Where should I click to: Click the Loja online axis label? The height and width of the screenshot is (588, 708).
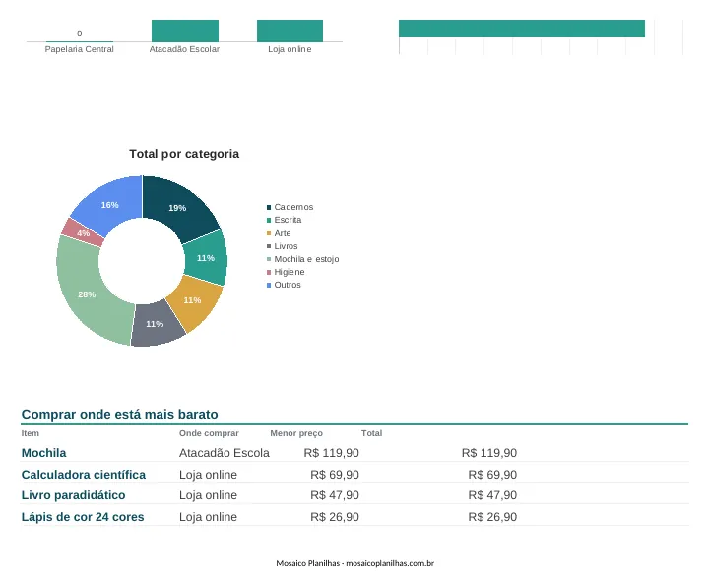point(290,49)
